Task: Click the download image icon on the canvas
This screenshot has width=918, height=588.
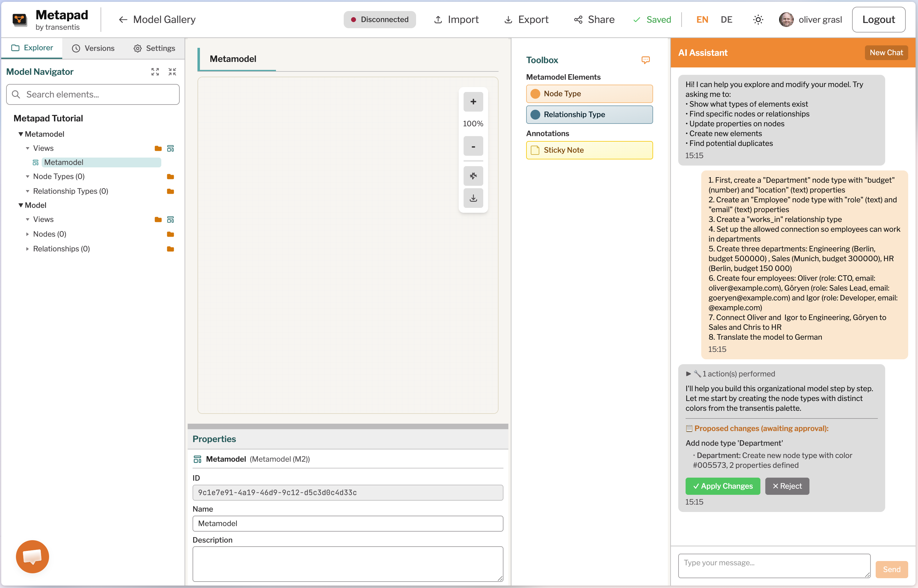Action: click(x=473, y=198)
